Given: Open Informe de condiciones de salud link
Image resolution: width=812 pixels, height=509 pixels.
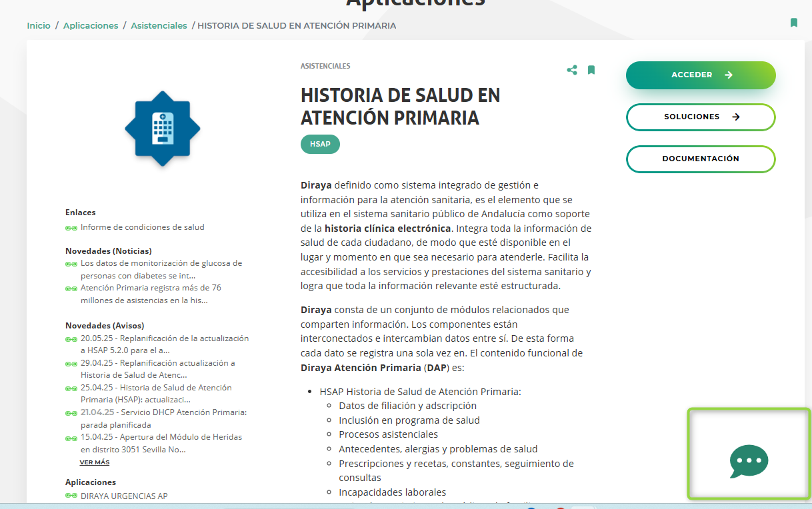Looking at the screenshot, I should click(143, 227).
